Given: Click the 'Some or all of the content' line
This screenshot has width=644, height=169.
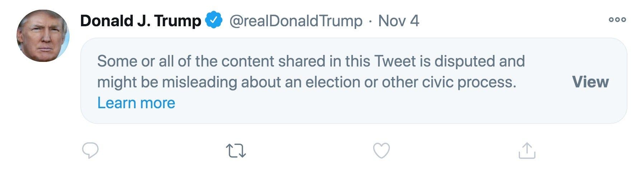Looking at the screenshot, I should (311, 61).
